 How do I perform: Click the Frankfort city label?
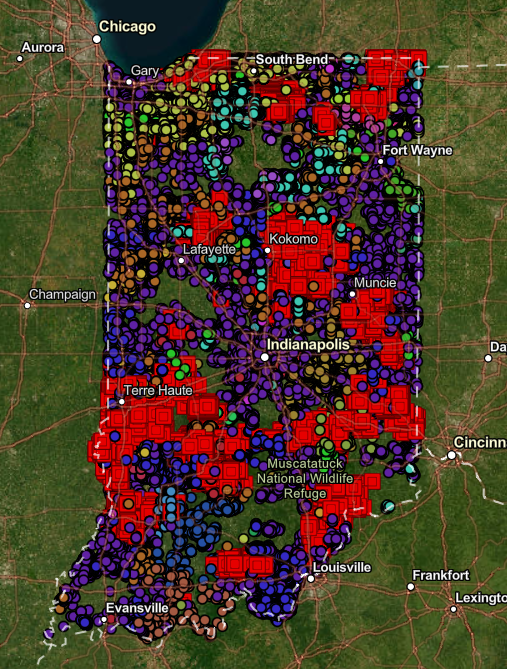pyautogui.click(x=441, y=575)
